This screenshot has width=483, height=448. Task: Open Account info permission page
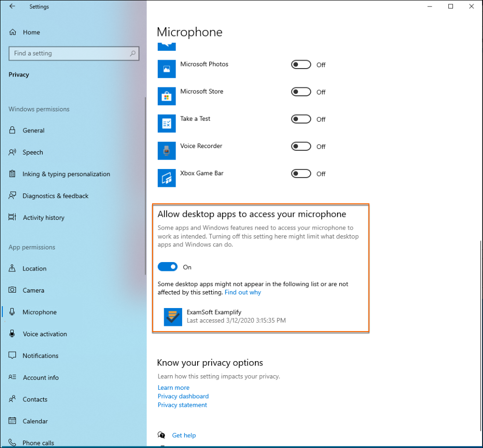(x=41, y=378)
